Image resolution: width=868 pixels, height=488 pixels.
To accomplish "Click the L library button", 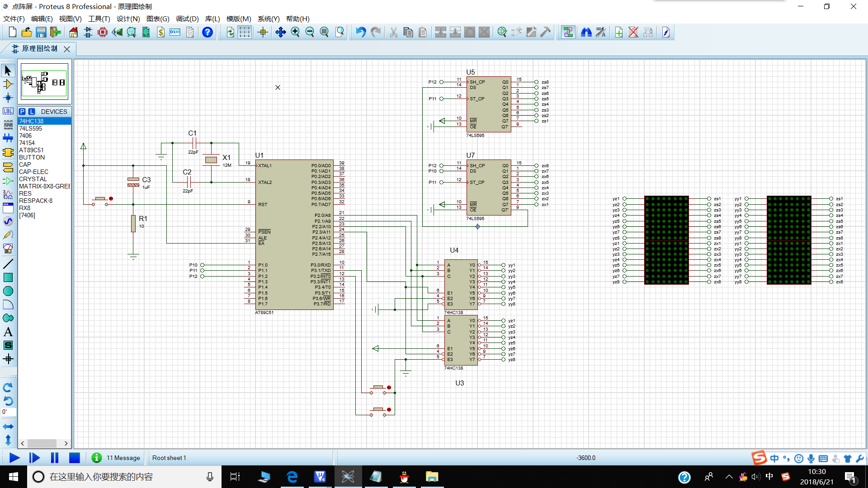I will [x=32, y=112].
